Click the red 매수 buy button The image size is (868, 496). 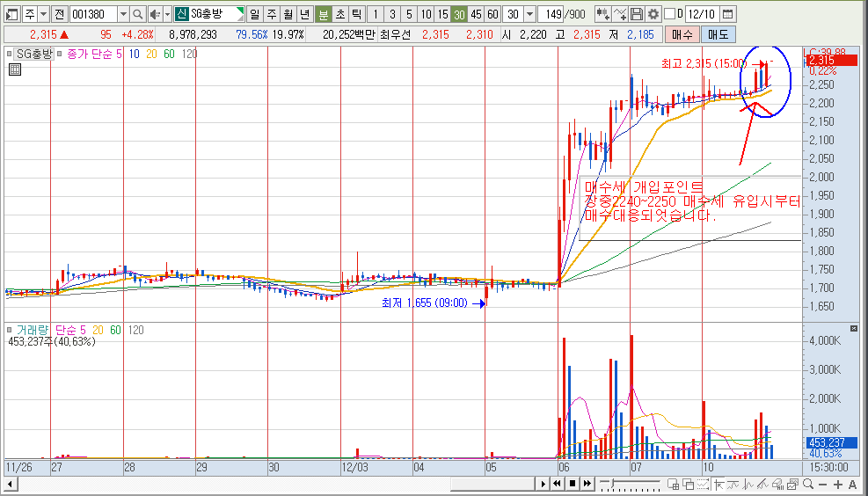(x=682, y=34)
